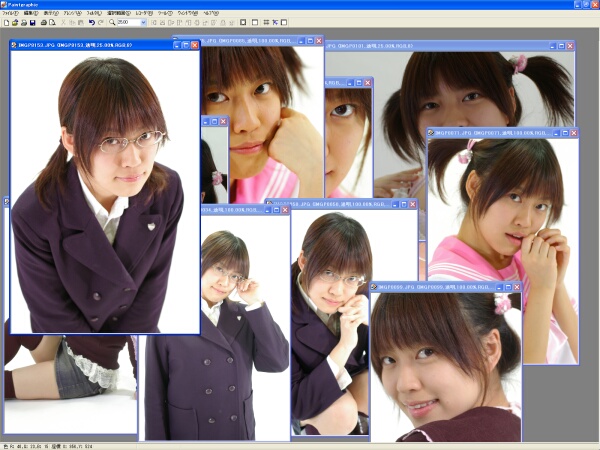
Task: Click the printer icon in the toolbar
Action: [x=44, y=23]
